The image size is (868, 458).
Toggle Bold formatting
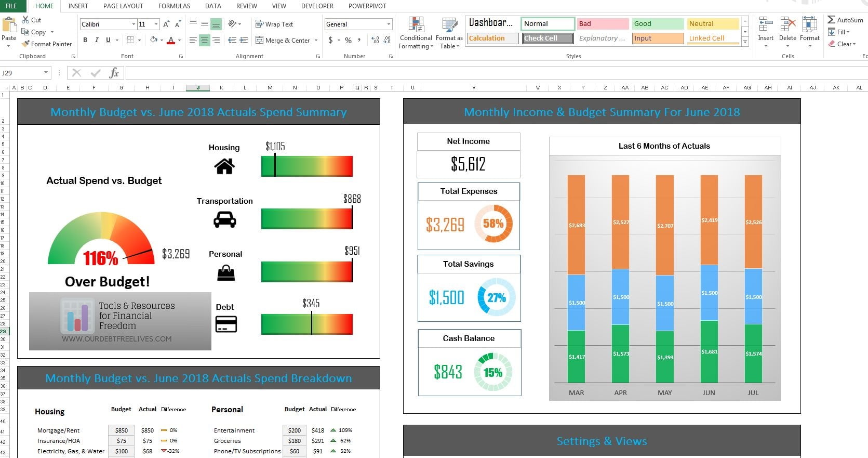(85, 40)
